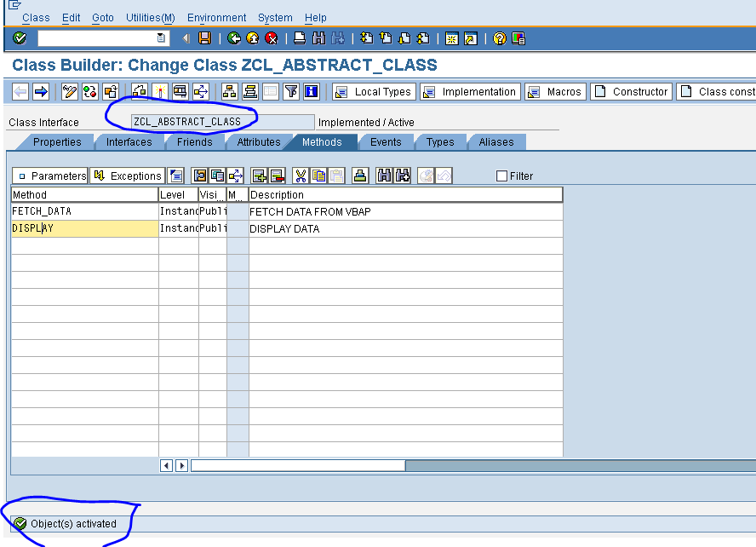The height and width of the screenshot is (547, 756).
Task: Switch to the Properties tab
Action: (x=57, y=141)
